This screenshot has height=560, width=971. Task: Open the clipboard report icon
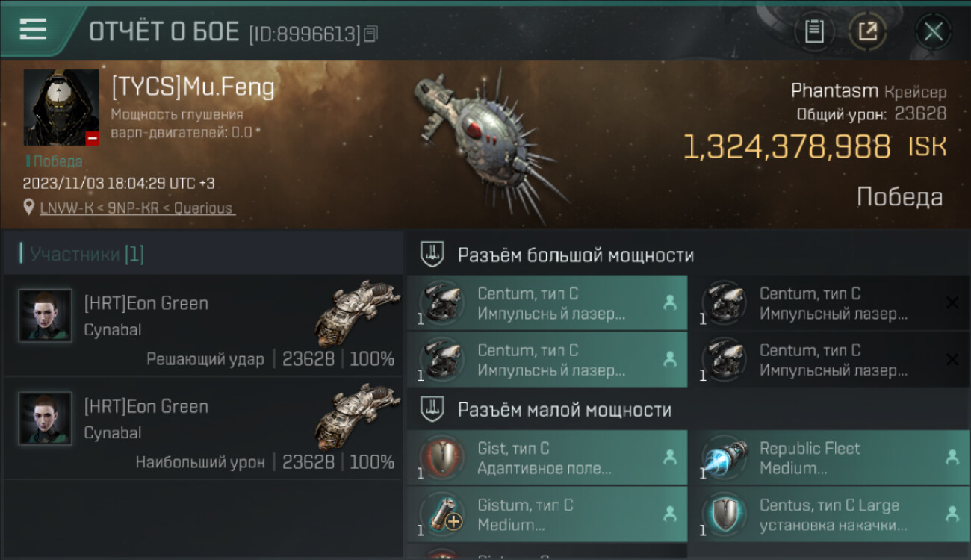814,31
